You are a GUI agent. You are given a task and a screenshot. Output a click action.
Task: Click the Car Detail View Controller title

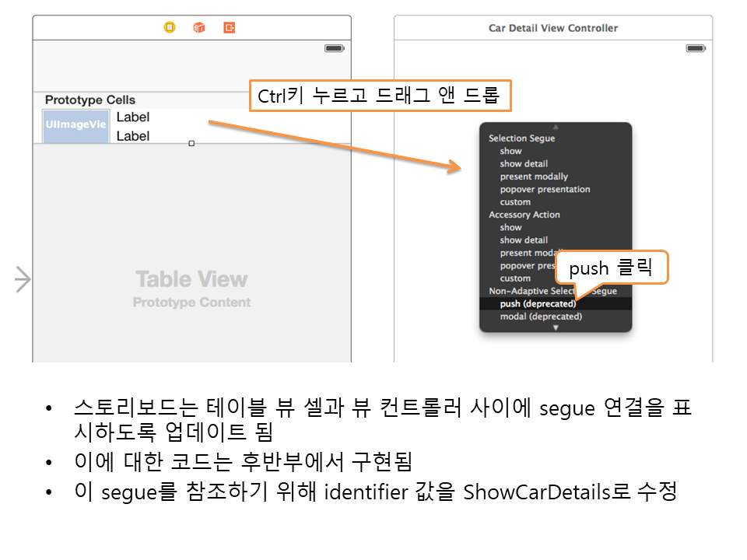(552, 28)
